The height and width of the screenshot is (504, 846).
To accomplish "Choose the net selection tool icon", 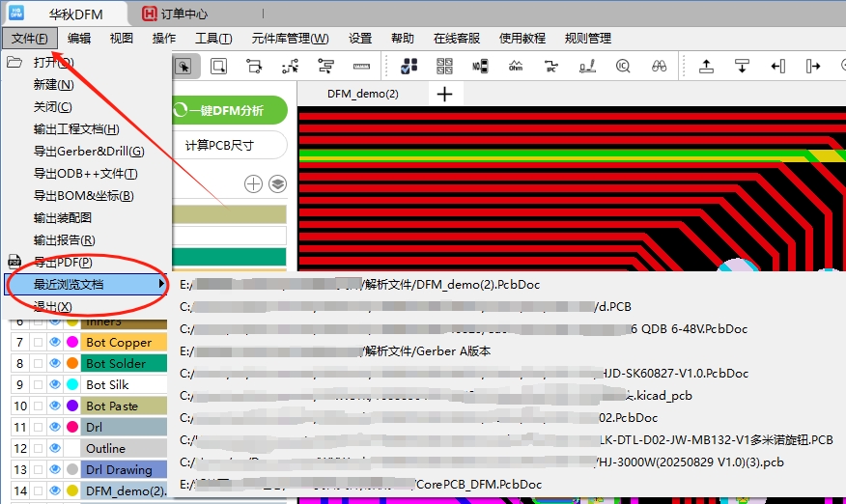I will point(254,67).
